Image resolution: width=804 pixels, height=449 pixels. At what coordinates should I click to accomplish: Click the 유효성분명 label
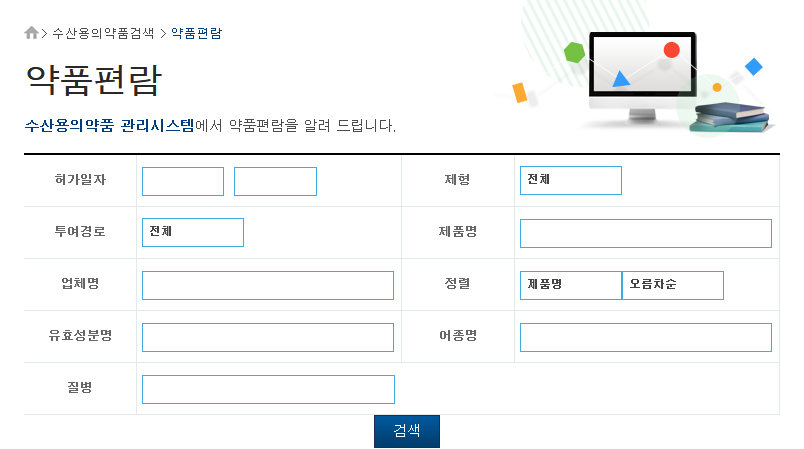point(80,335)
